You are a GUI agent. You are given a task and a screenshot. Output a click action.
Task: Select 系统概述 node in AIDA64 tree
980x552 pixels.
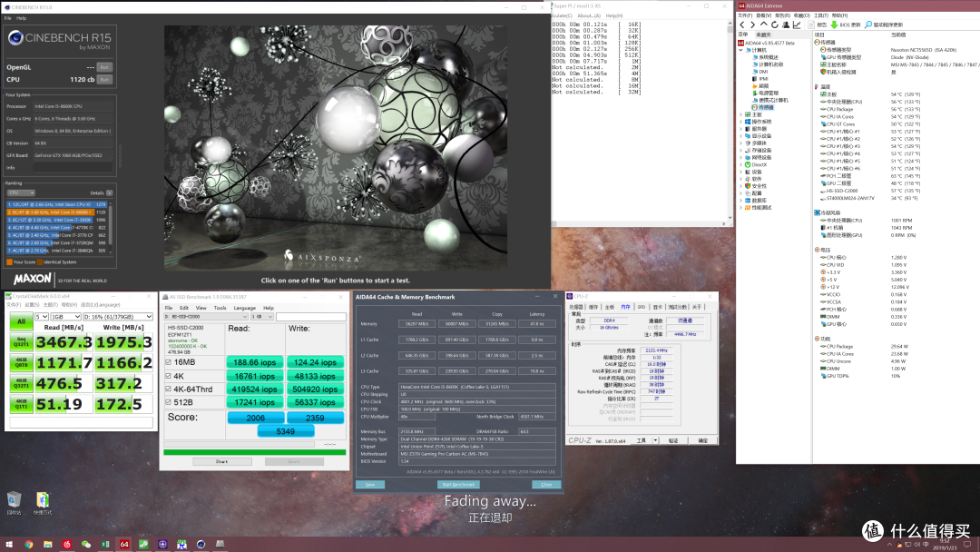pyautogui.click(x=765, y=57)
